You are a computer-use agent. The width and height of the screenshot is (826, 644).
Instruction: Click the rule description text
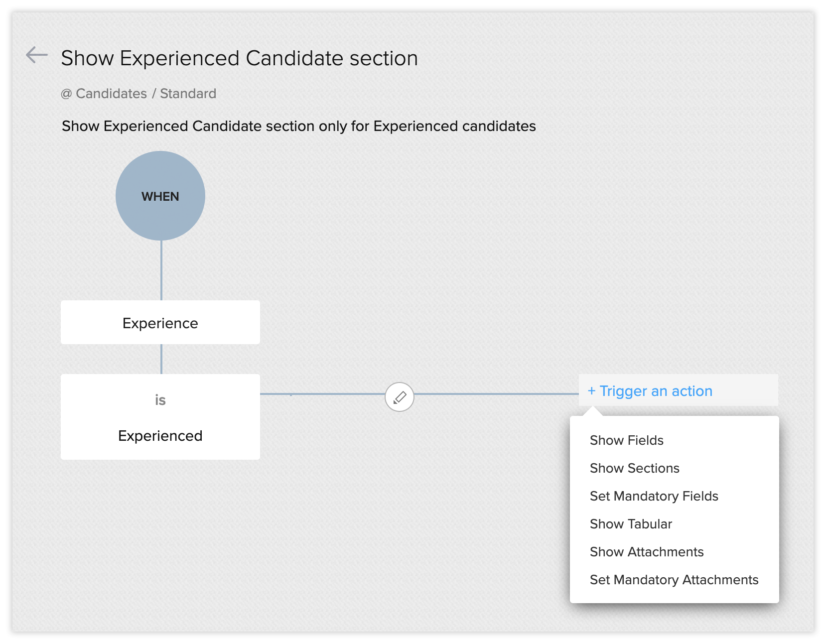pos(298,126)
